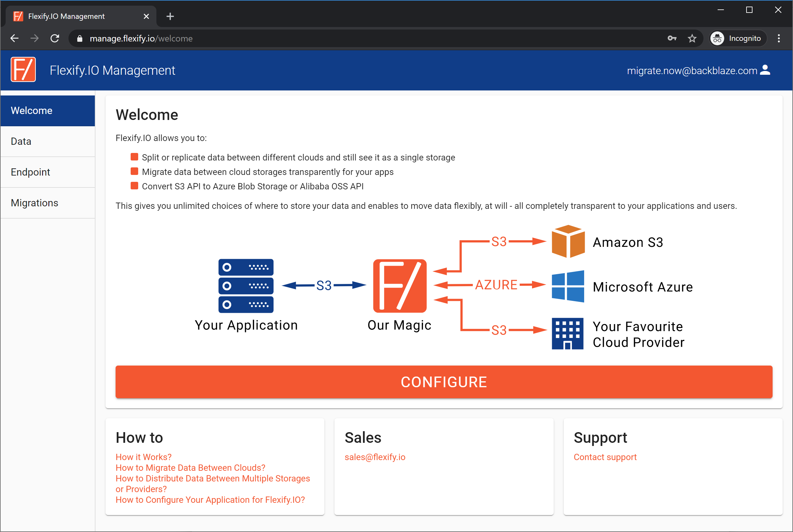Open the How it Works? link
This screenshot has width=793, height=532.
tap(144, 457)
